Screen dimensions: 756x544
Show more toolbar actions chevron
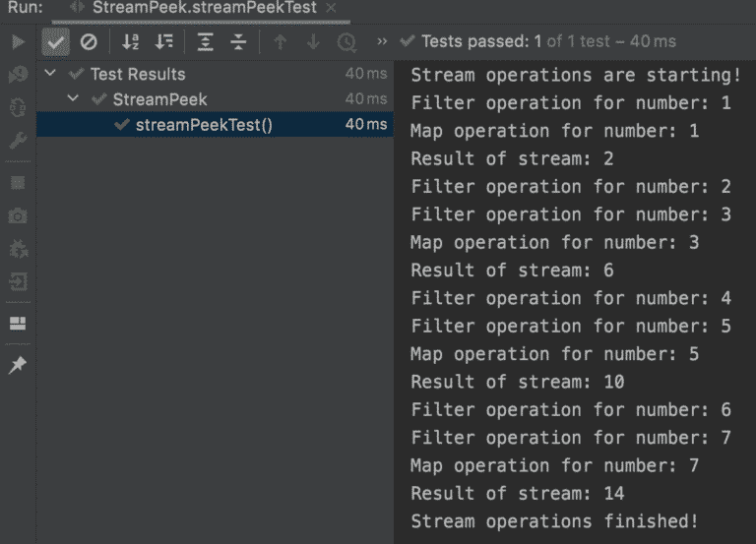point(383,42)
